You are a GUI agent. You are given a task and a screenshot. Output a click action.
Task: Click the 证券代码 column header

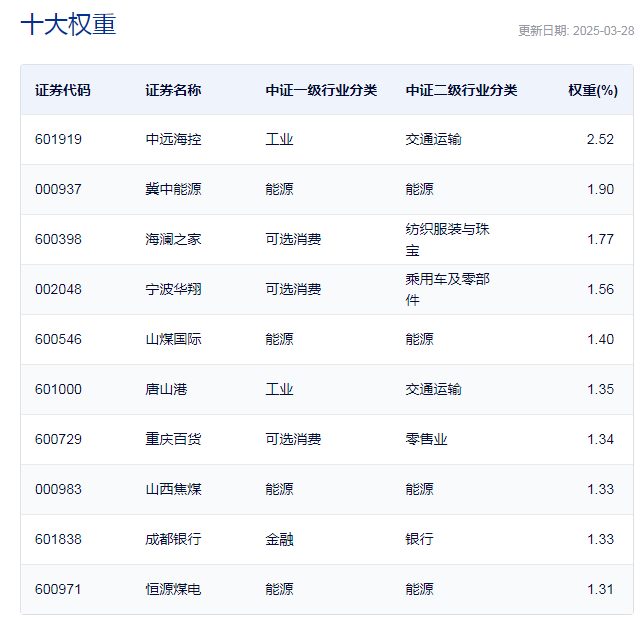pyautogui.click(x=62, y=90)
